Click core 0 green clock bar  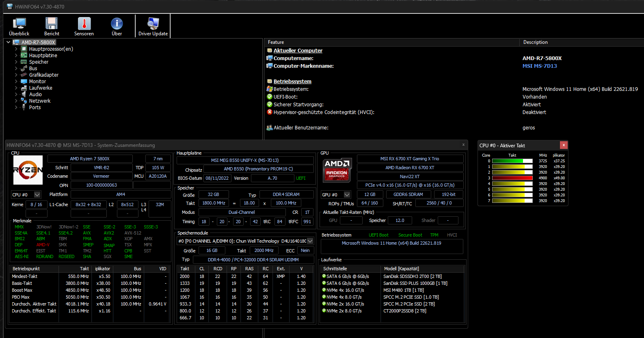512,161
